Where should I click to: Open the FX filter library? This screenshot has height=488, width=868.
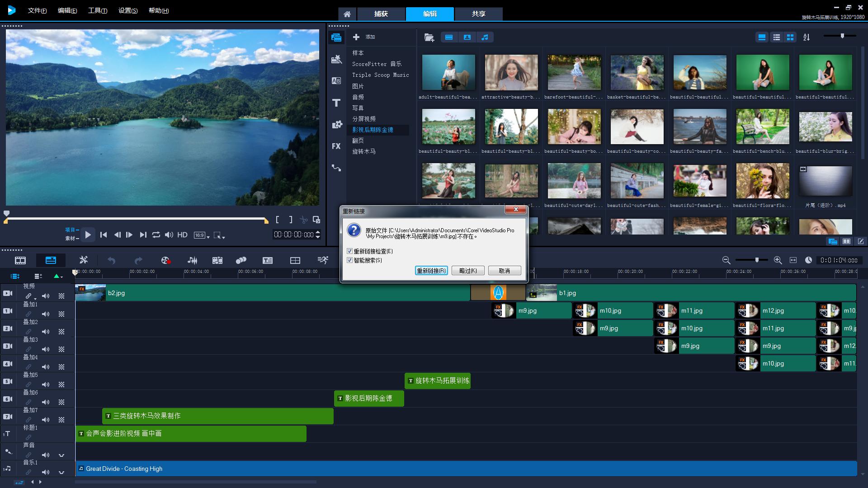(x=336, y=146)
